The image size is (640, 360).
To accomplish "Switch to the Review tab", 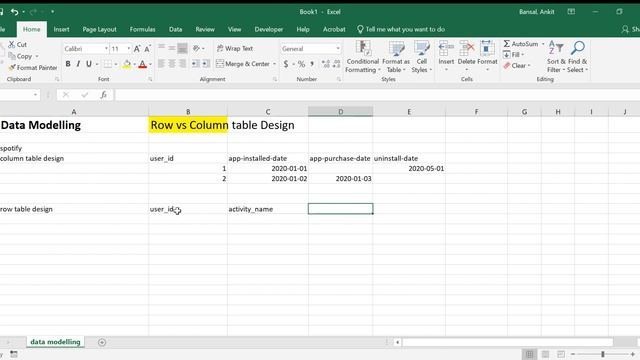I will [205, 29].
